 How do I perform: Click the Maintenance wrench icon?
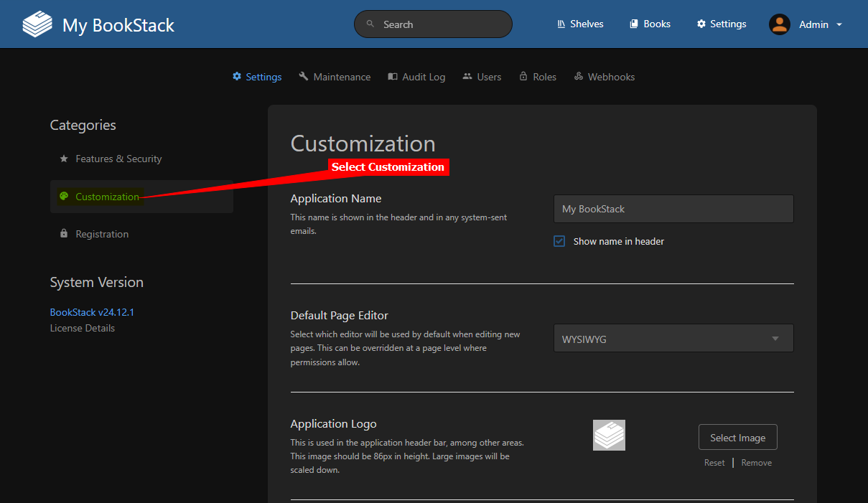click(304, 77)
